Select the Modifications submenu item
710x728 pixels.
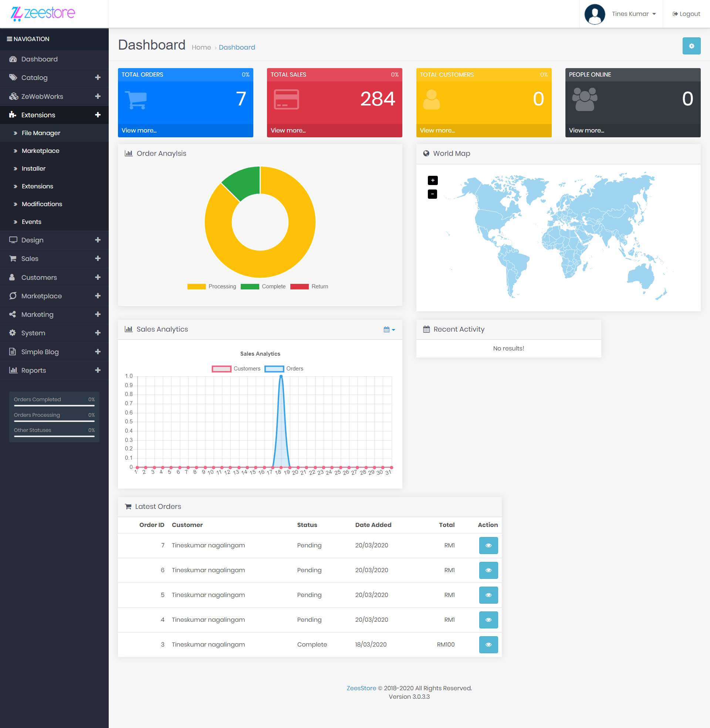tap(42, 204)
